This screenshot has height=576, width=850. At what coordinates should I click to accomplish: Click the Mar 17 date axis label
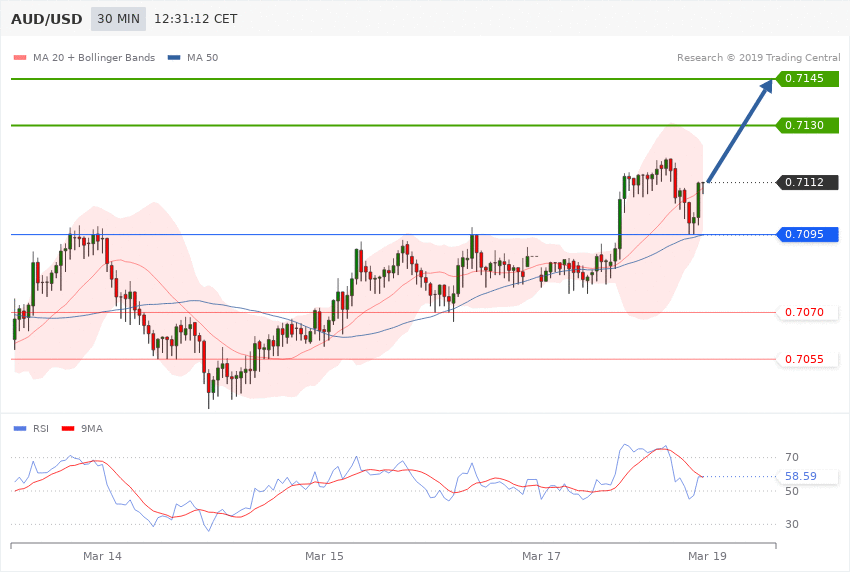pyautogui.click(x=541, y=556)
